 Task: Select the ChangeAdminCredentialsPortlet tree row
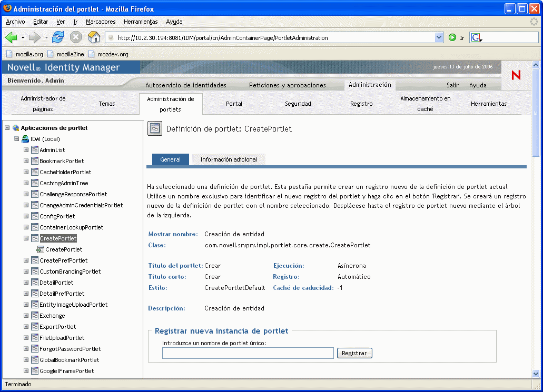click(x=81, y=205)
